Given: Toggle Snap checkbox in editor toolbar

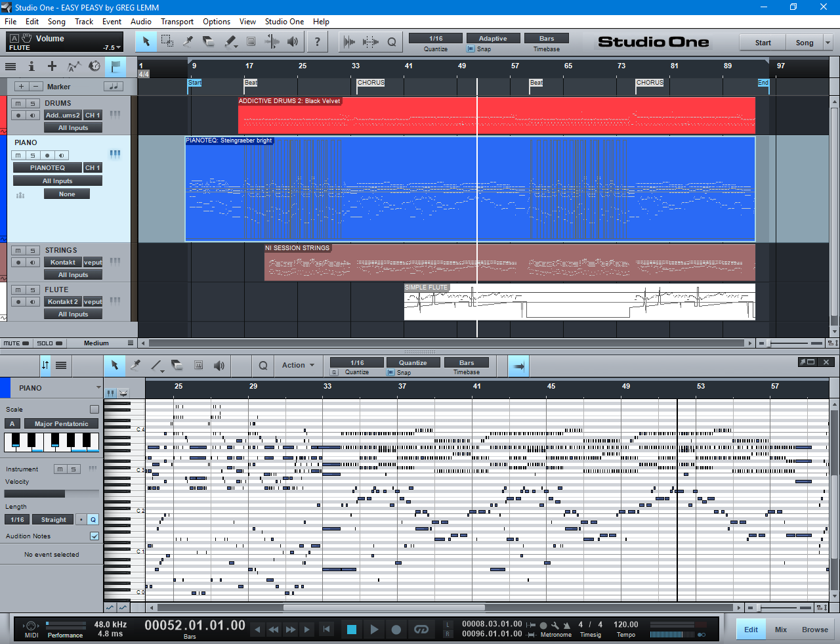Looking at the screenshot, I should click(x=390, y=372).
